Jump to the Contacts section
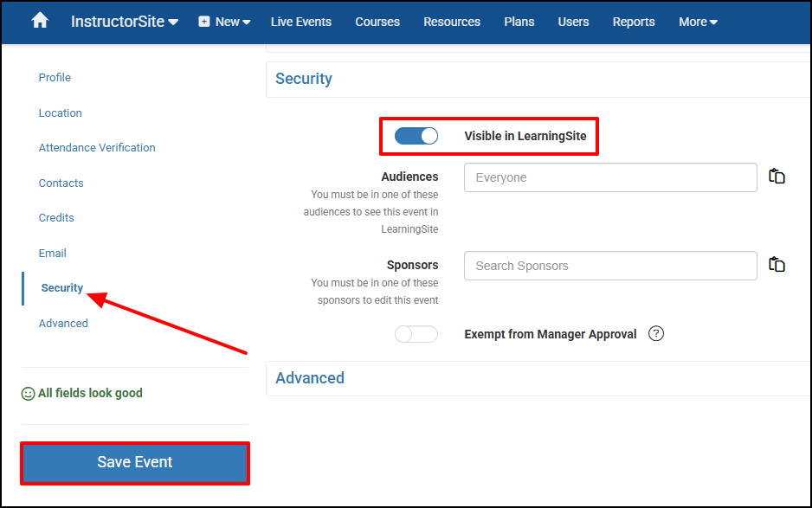 coord(61,183)
